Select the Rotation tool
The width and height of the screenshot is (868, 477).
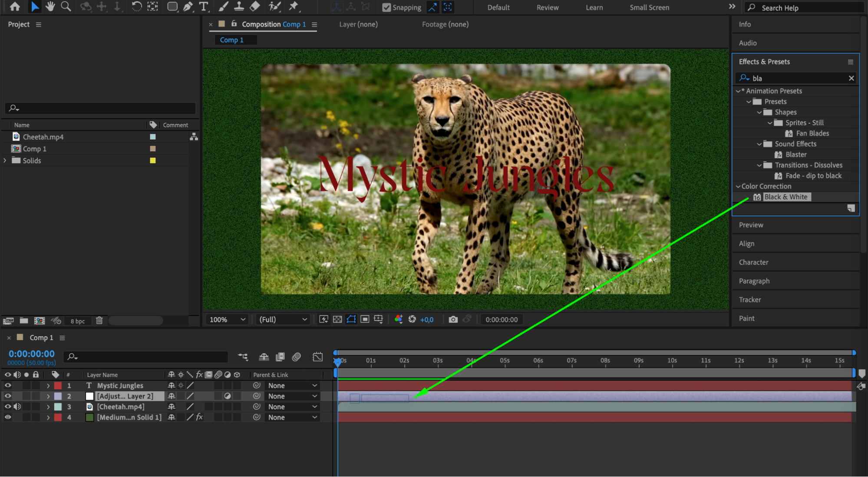(x=136, y=7)
